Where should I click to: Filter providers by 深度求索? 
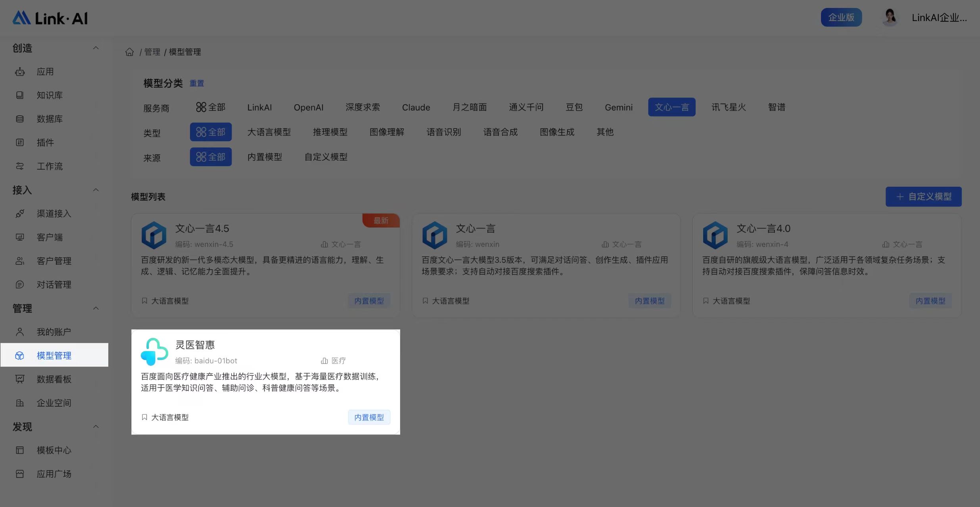[362, 107]
